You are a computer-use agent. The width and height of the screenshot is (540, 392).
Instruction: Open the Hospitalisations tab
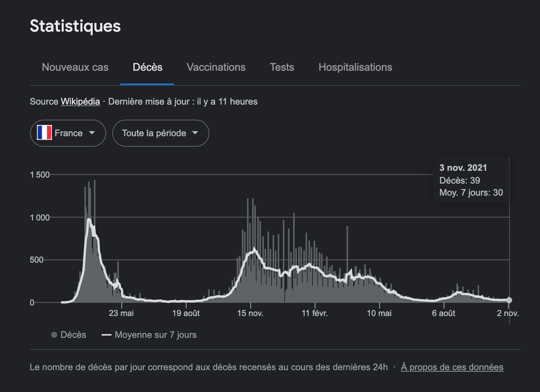click(x=355, y=67)
